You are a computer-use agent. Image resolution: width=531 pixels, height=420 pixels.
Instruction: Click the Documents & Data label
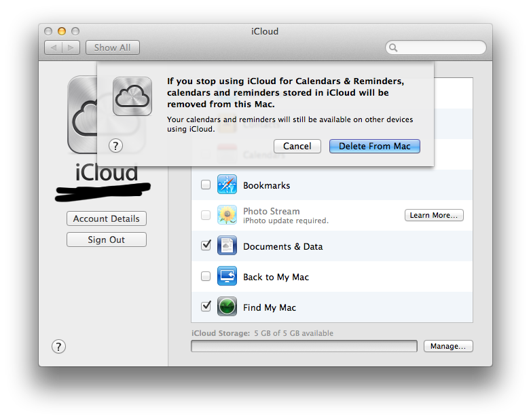pyautogui.click(x=282, y=246)
